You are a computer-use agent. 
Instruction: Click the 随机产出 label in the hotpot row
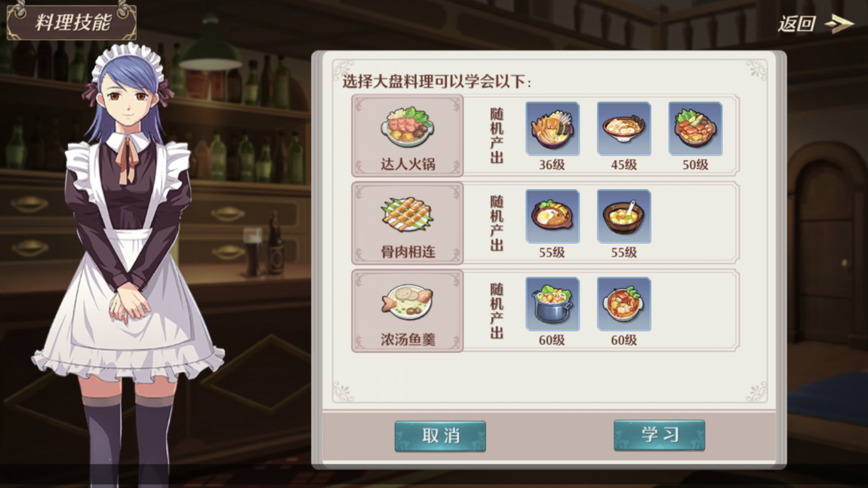(x=497, y=136)
